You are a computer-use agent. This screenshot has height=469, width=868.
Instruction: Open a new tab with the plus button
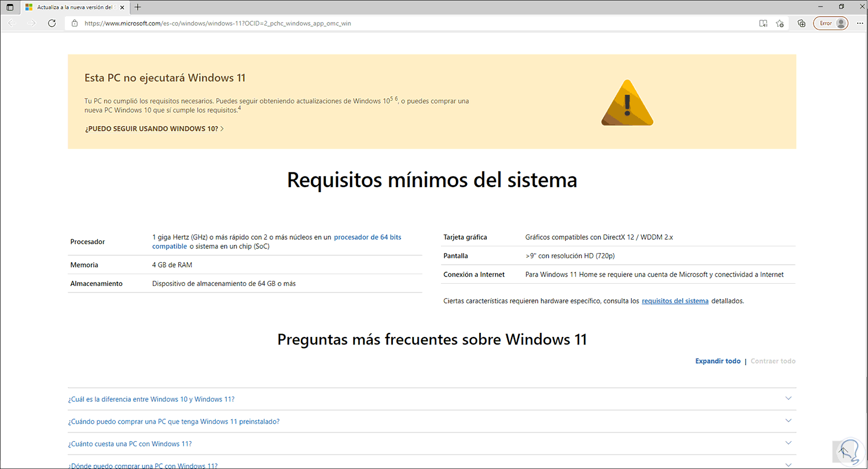click(138, 7)
